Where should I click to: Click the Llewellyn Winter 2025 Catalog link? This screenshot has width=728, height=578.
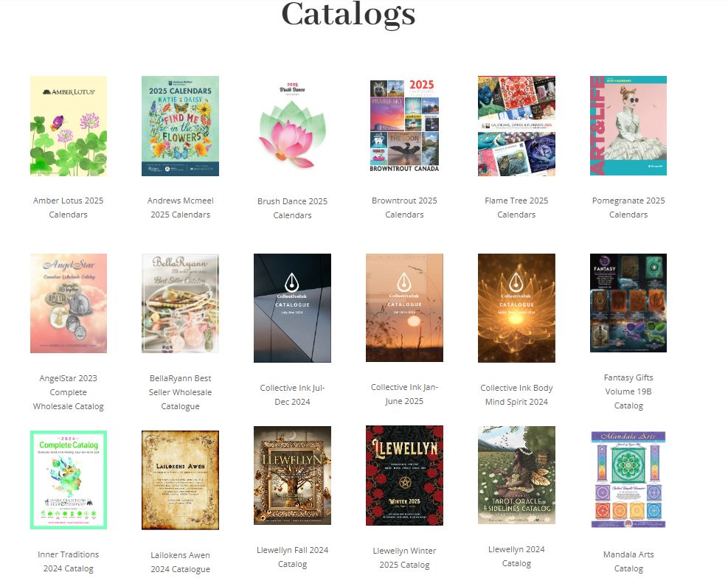(404, 557)
